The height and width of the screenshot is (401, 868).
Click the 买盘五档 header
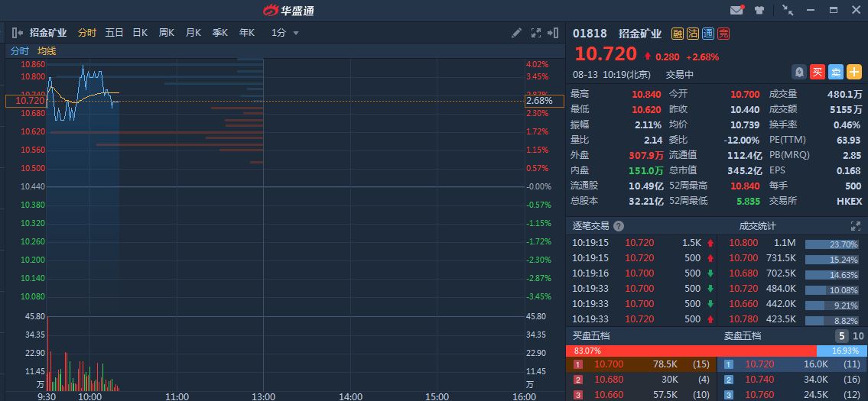(x=590, y=336)
